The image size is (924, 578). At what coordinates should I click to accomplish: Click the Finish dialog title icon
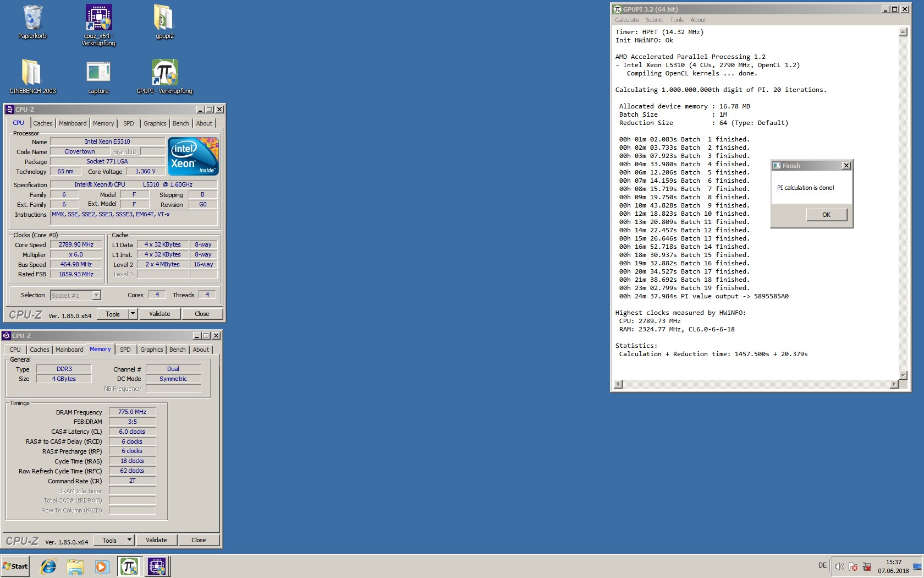pyautogui.click(x=777, y=166)
